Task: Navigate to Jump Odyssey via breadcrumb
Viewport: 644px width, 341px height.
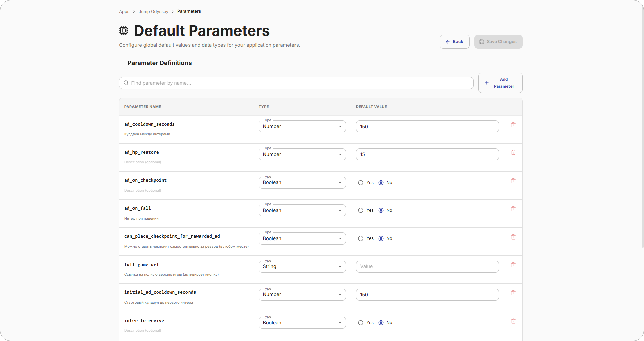Action: coord(153,11)
